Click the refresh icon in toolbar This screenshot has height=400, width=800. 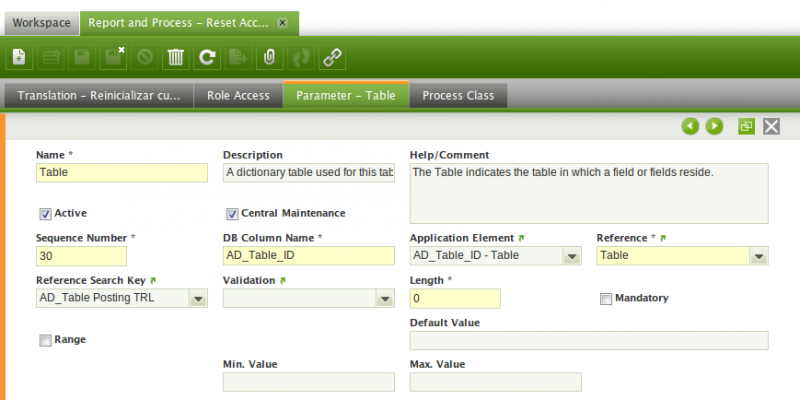tap(207, 57)
